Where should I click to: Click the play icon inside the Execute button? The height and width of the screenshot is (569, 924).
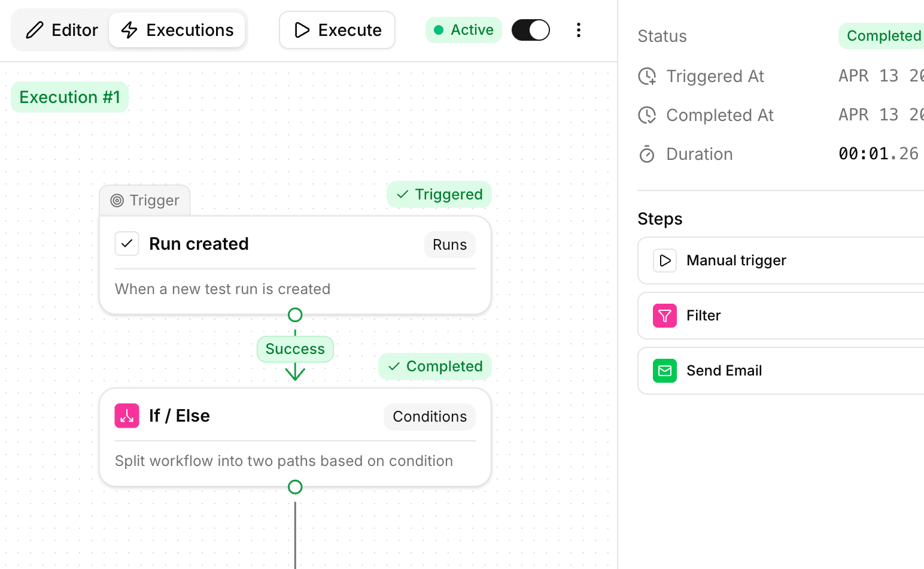(302, 30)
